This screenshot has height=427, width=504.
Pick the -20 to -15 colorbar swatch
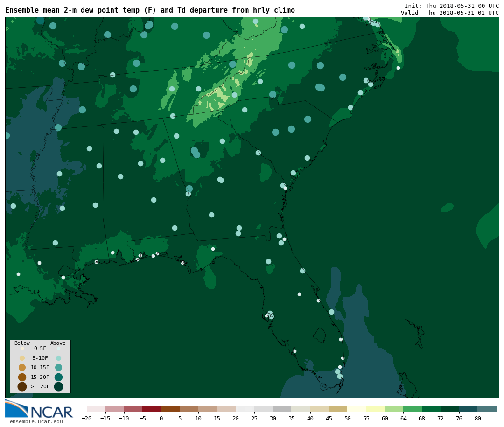click(x=96, y=409)
